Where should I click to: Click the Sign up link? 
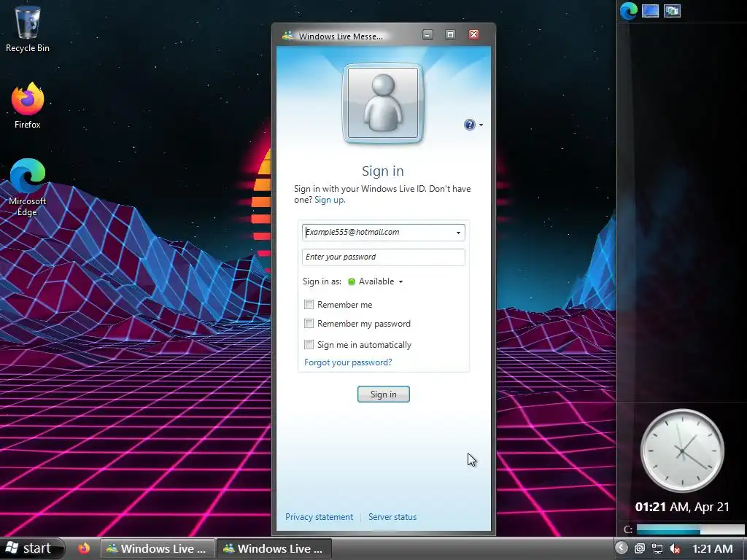click(x=330, y=200)
